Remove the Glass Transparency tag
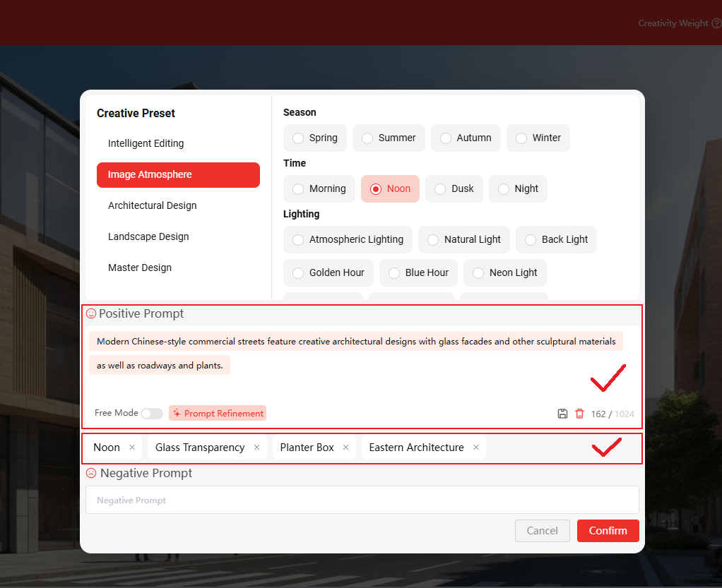This screenshot has width=722, height=588. pyautogui.click(x=256, y=448)
